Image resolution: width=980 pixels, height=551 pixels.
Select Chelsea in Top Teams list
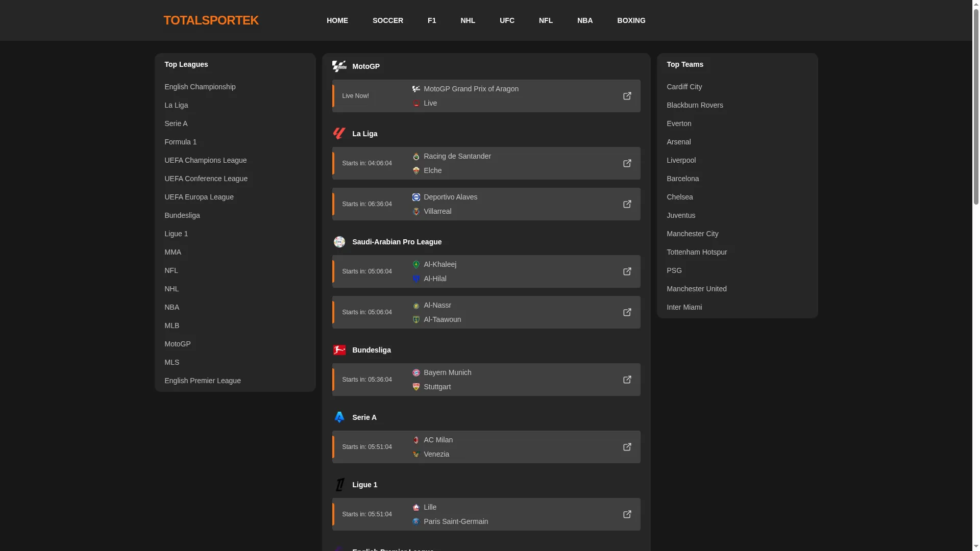click(x=680, y=197)
